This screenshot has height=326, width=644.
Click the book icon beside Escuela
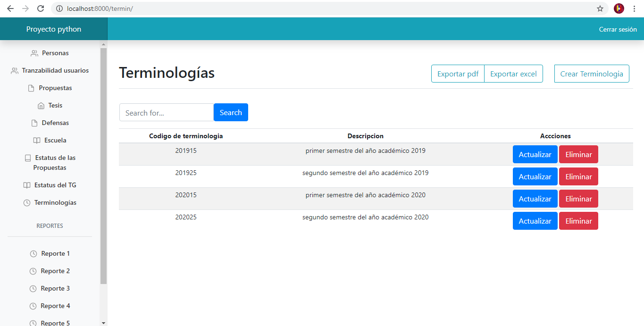(x=37, y=141)
